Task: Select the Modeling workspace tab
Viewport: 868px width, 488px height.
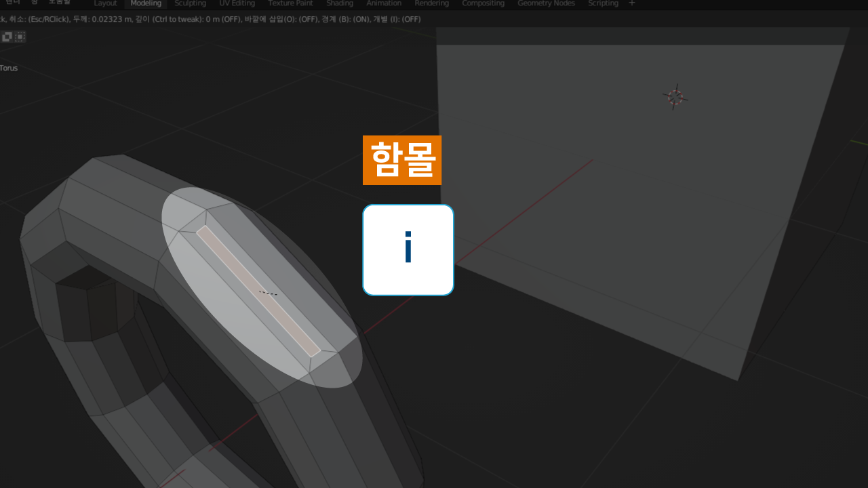Action: [x=146, y=3]
